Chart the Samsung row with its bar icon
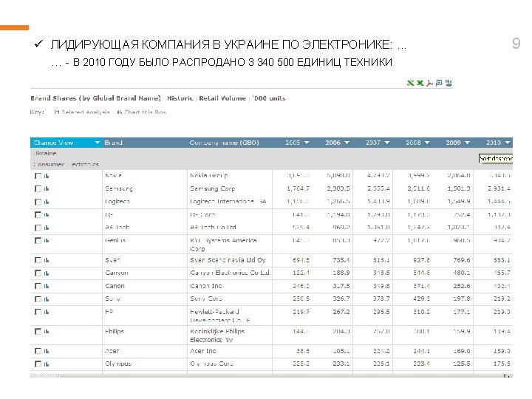 coord(47,188)
